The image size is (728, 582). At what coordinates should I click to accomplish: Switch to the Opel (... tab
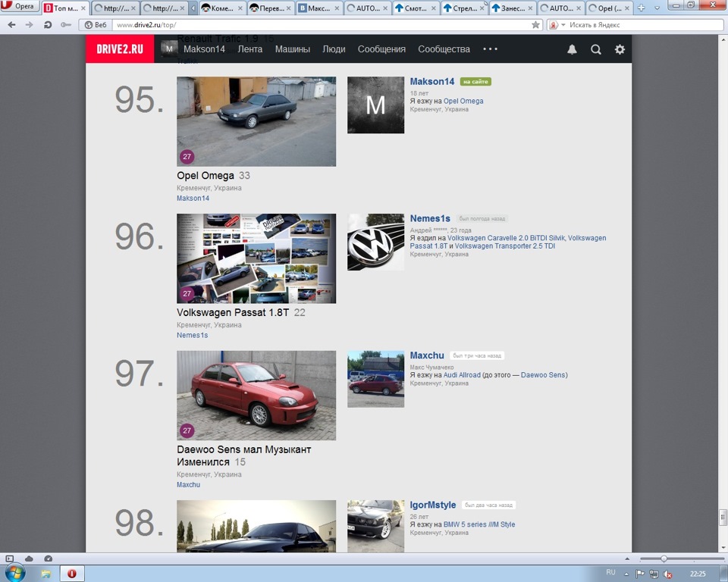[609, 8]
